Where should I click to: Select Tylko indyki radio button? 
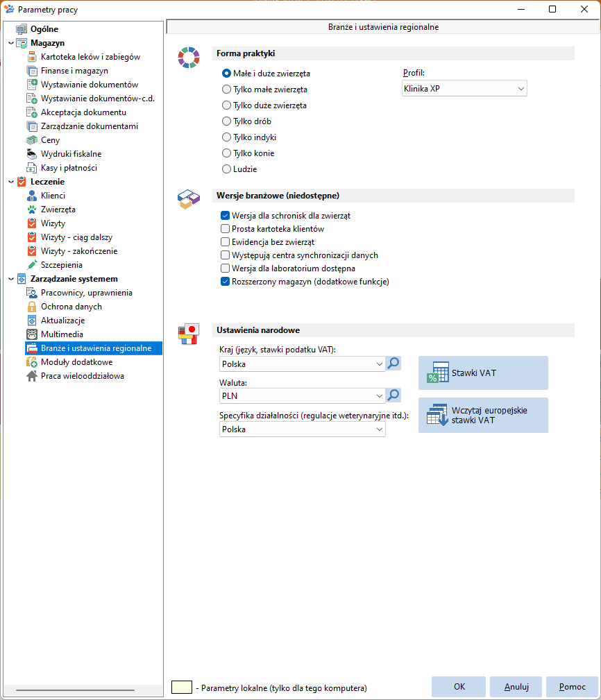pos(226,137)
